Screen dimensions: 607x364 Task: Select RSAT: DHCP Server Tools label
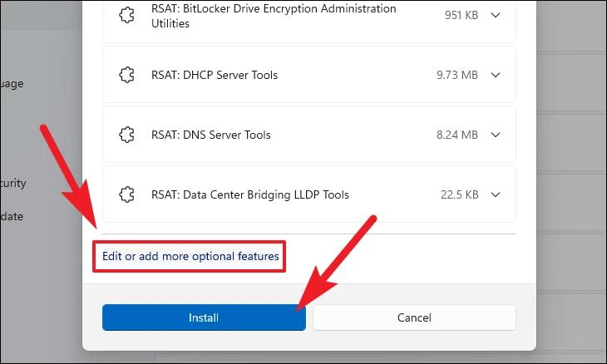coord(215,75)
